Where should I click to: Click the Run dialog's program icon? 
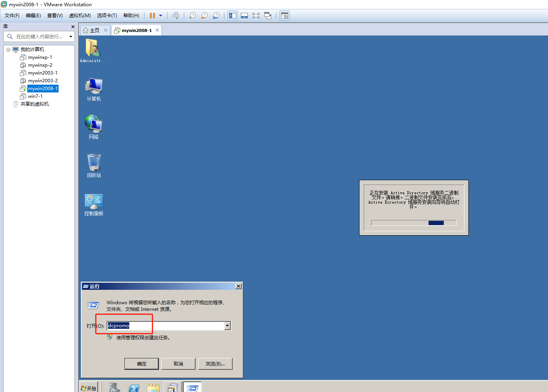93,305
